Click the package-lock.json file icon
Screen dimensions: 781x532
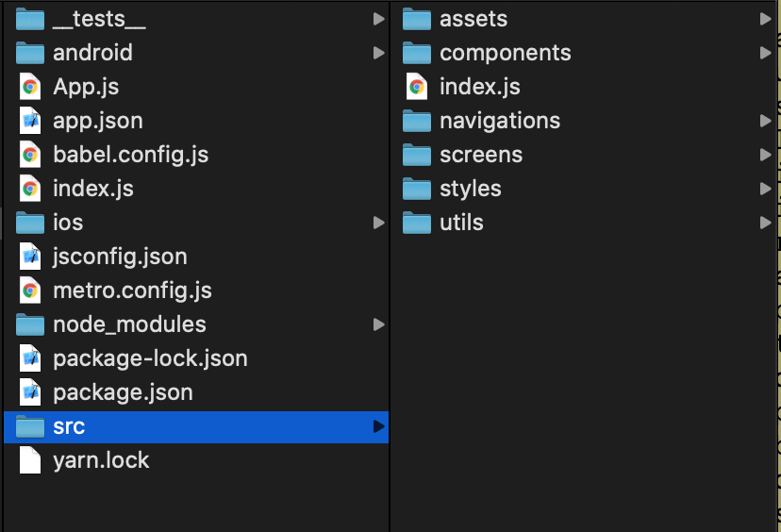tap(30, 358)
